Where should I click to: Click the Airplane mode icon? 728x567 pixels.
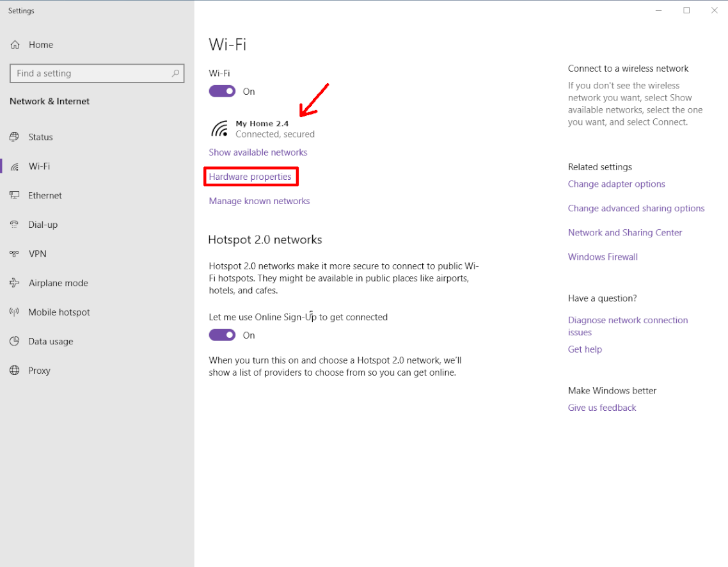click(15, 283)
